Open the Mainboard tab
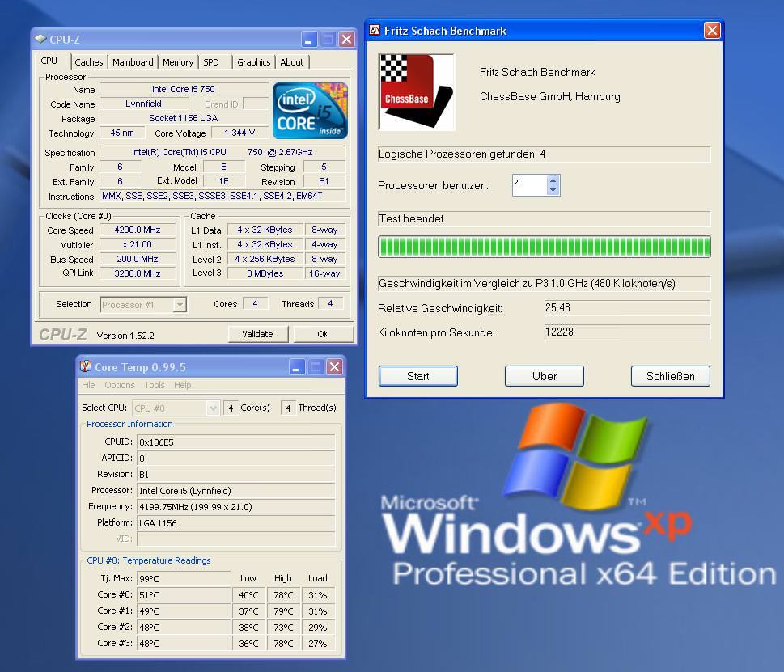The width and height of the screenshot is (784, 672). click(133, 62)
